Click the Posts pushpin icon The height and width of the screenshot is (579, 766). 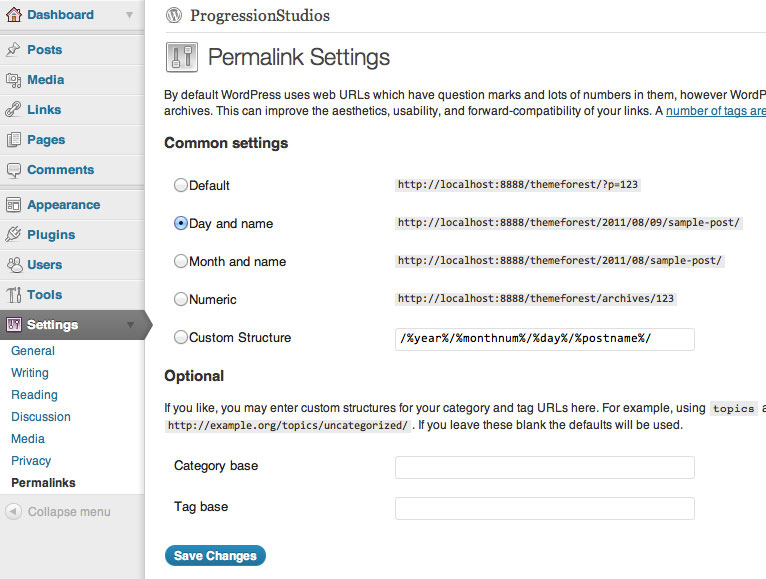tap(14, 50)
